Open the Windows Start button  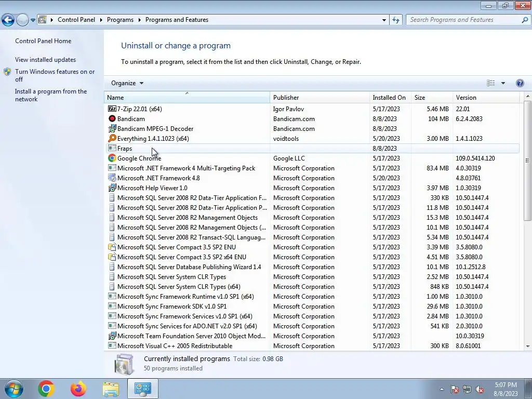click(x=14, y=389)
